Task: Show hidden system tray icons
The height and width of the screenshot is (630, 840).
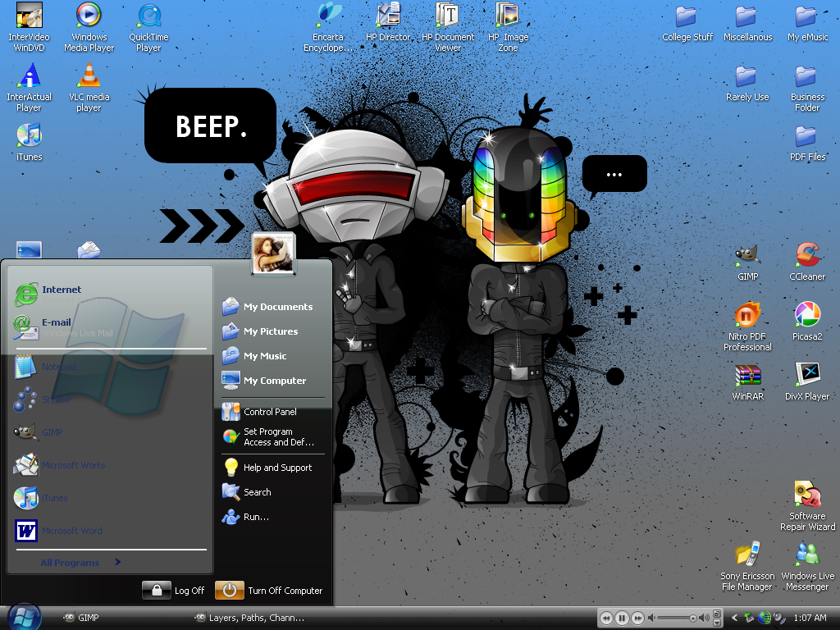Action: [734, 618]
